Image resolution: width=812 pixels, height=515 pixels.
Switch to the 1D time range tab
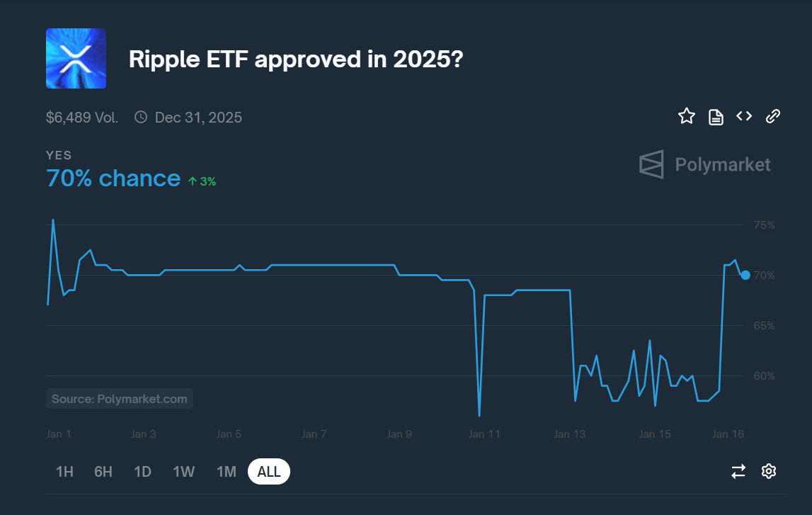[142, 471]
